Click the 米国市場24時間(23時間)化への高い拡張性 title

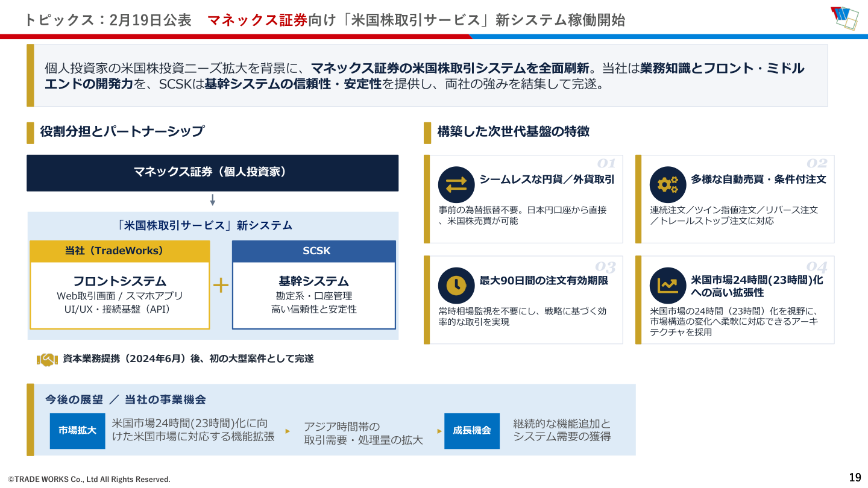pyautogui.click(x=757, y=286)
